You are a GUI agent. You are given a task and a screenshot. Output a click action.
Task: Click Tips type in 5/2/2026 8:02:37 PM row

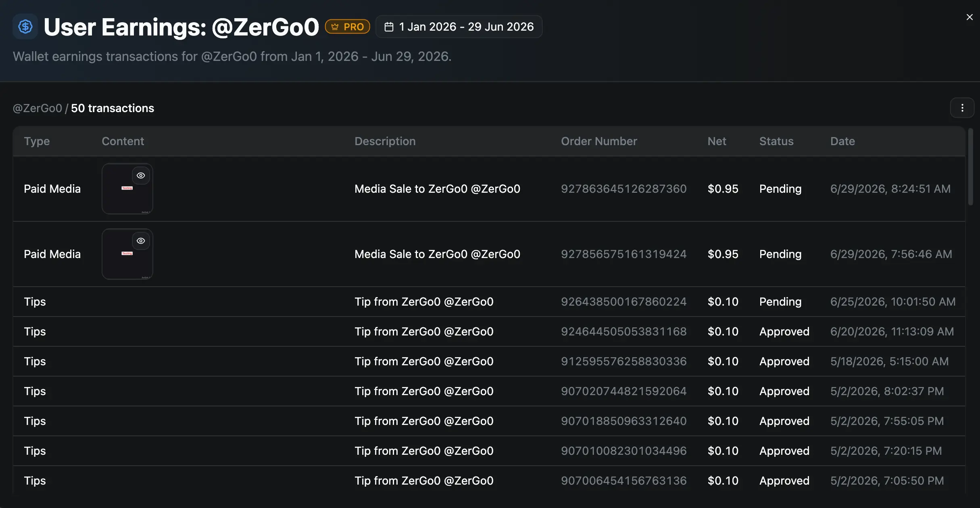[35, 391]
